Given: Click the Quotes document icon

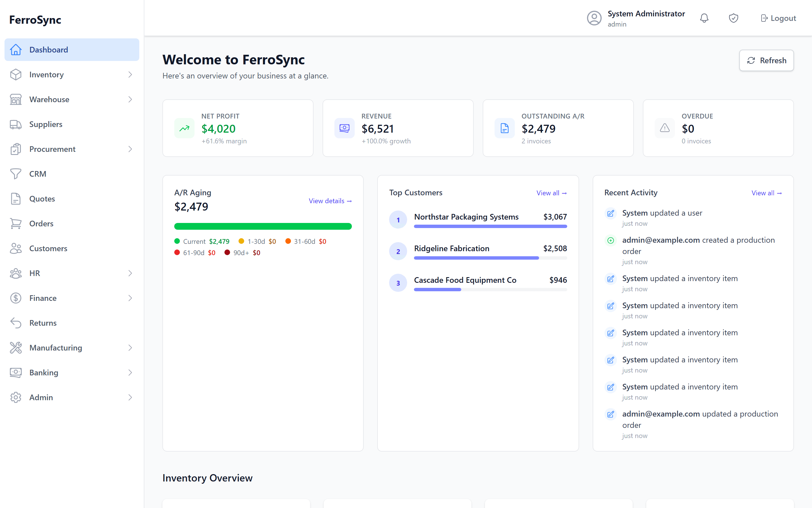Looking at the screenshot, I should 16,199.
